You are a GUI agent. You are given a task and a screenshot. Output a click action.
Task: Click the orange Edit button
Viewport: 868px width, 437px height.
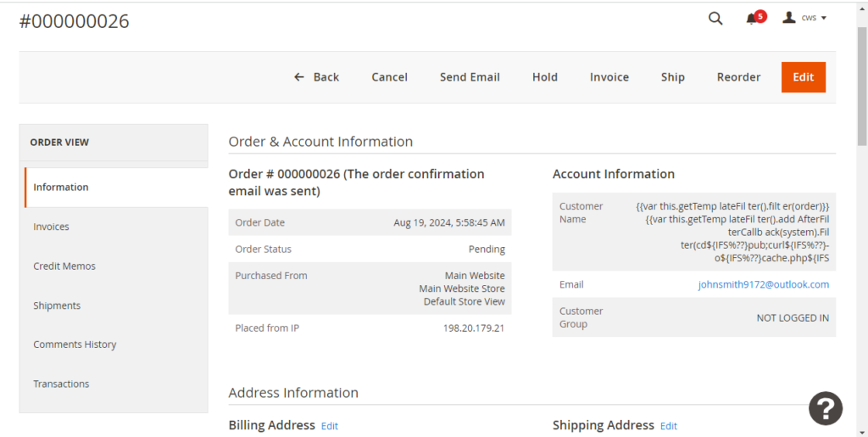coord(804,77)
